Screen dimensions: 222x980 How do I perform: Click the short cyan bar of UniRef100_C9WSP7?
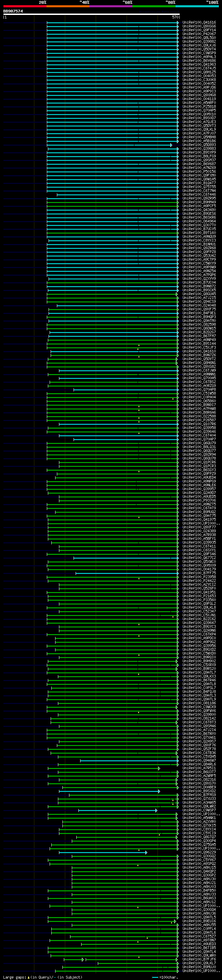coord(118,811)
